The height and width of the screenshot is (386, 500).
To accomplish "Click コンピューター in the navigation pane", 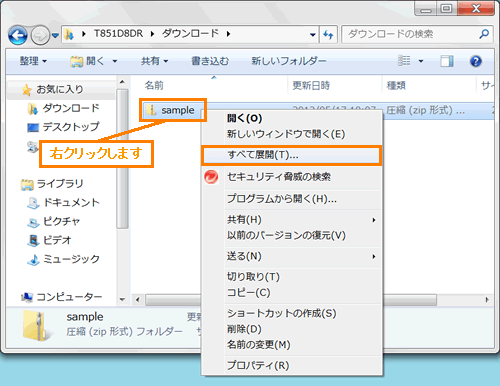I will point(69,297).
